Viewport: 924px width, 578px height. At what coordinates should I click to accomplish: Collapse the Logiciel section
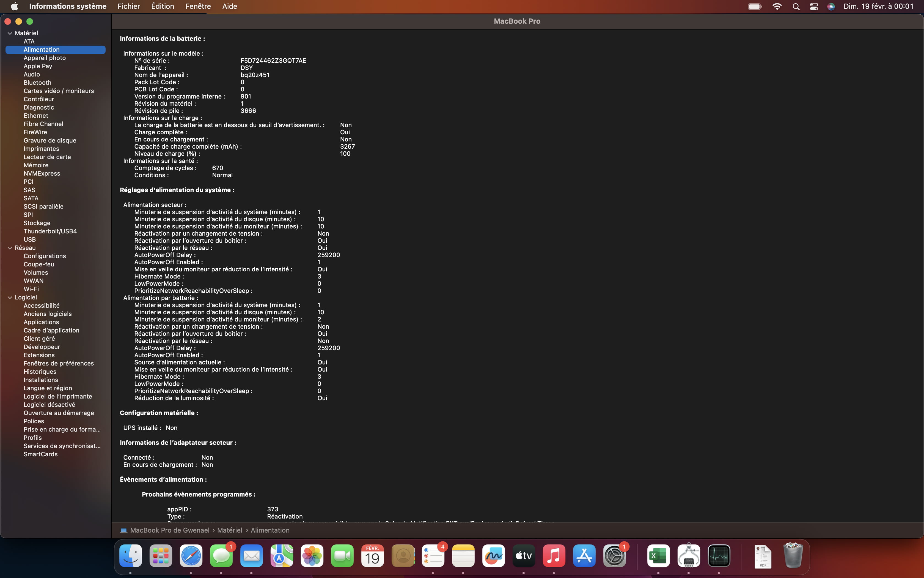10,298
